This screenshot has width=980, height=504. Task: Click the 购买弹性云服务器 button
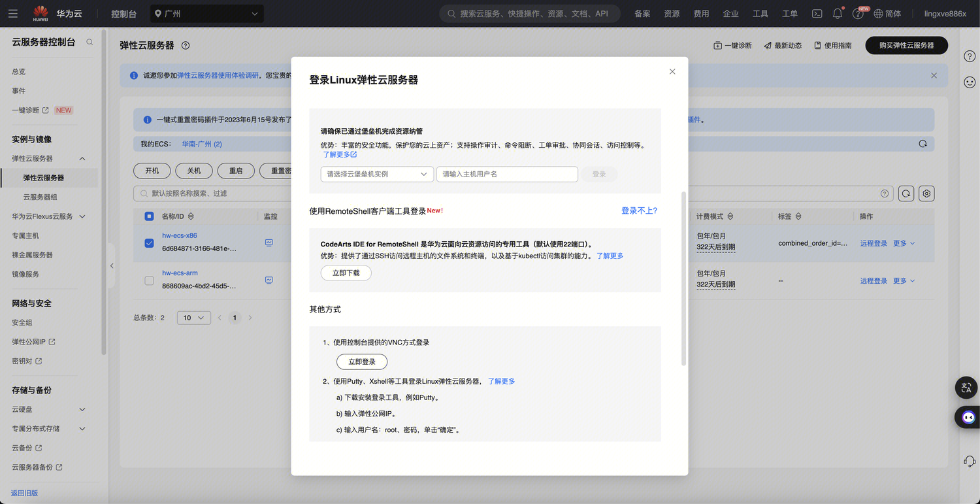tap(906, 45)
